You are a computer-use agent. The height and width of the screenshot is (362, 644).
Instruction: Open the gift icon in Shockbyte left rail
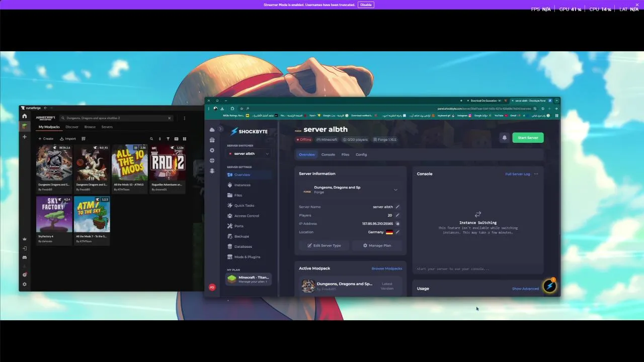[212, 140]
